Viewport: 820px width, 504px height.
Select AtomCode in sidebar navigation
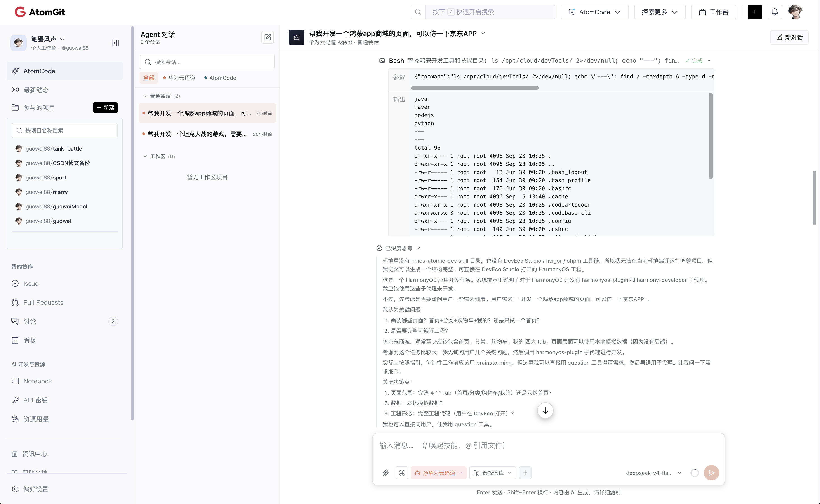[x=65, y=71]
